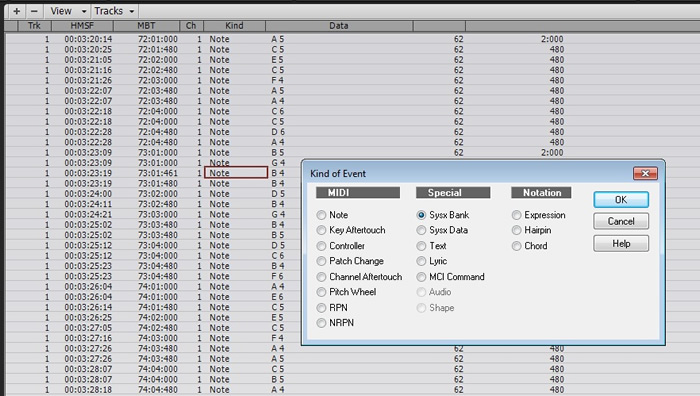
Task: Select HMSF time 00:03:20:14
Action: (x=88, y=39)
